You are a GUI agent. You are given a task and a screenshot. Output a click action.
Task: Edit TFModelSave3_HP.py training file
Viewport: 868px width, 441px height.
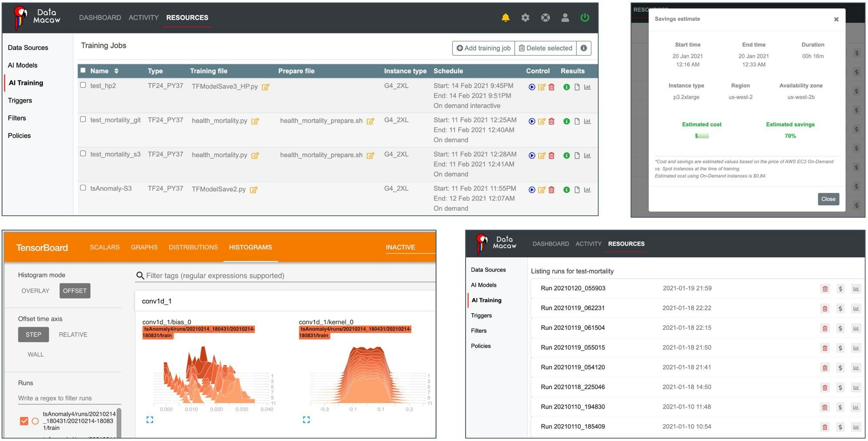[266, 87]
